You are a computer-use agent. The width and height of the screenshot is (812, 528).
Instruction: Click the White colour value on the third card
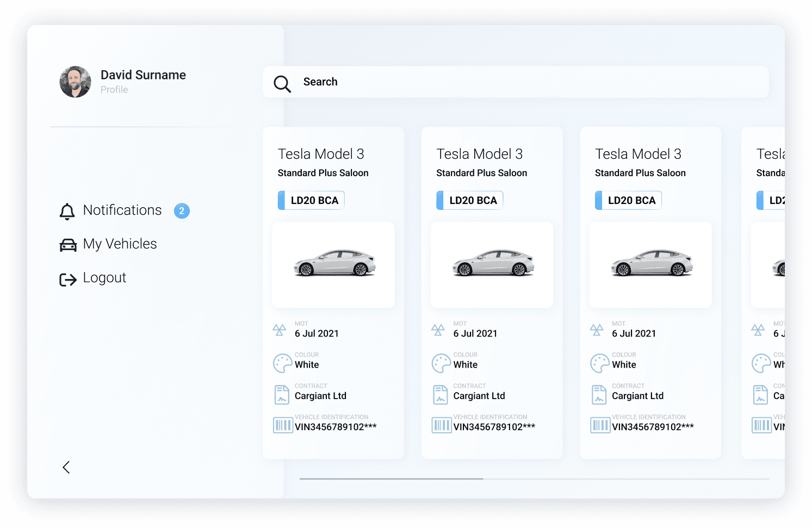coord(624,365)
